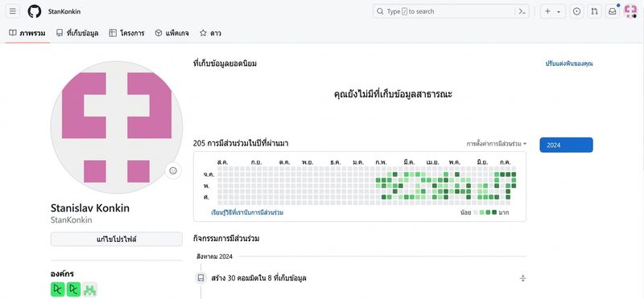The width and height of the screenshot is (644, 299).
Task: Click 'สร้าง 30 คอมมิตใน 8 ที่เก็บข้อมูล' text
Action: pyautogui.click(x=258, y=278)
